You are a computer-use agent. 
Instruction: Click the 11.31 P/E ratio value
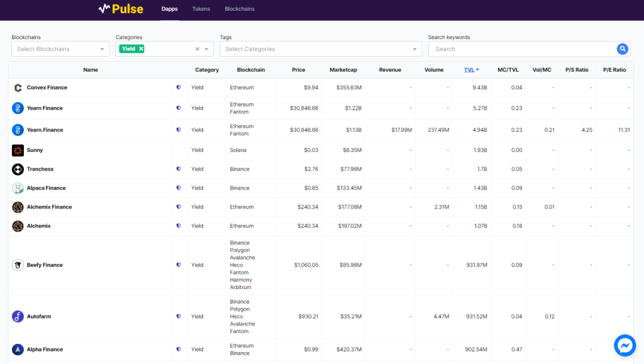coord(624,130)
